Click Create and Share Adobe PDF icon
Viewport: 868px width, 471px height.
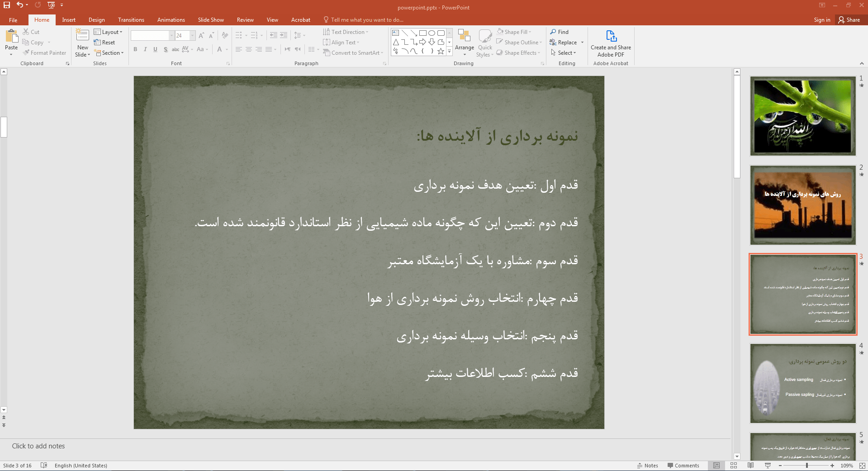pos(611,36)
